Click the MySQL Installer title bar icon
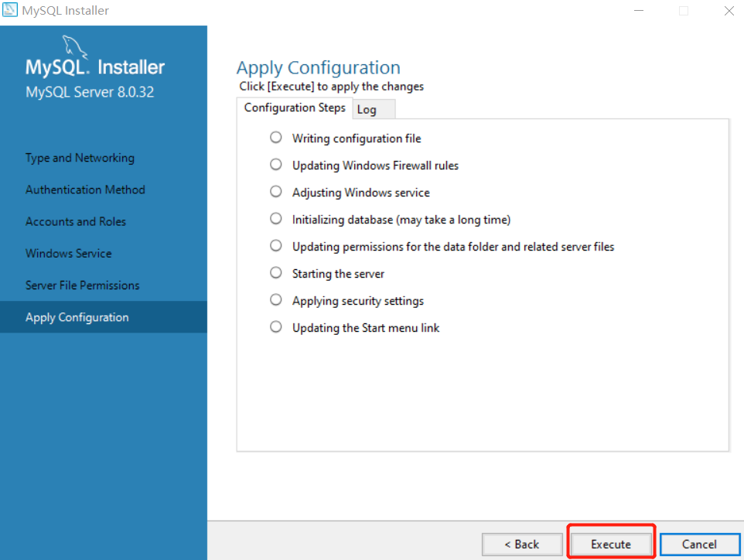This screenshot has height=560, width=744. 9,9
